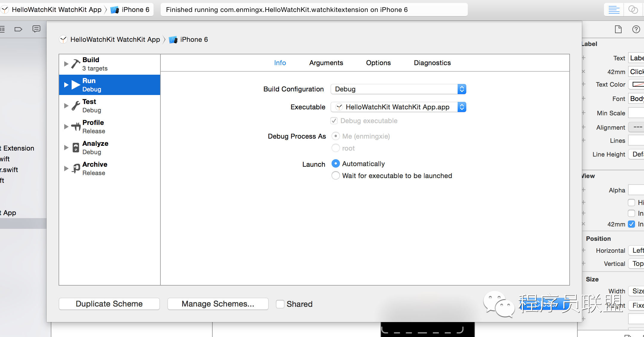Open the Font field in Label inspector
644x337 pixels.
[x=636, y=99]
